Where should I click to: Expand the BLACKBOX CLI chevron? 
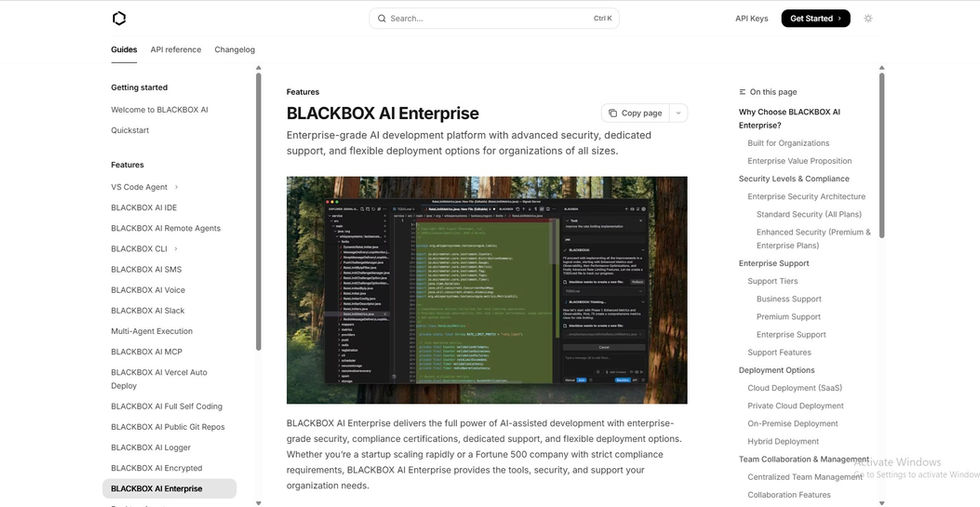176,249
